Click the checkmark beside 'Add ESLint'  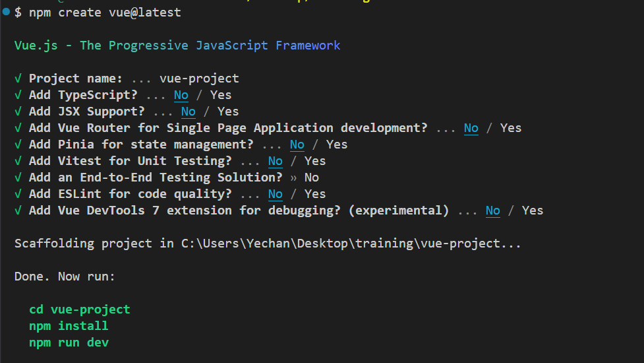(18, 193)
